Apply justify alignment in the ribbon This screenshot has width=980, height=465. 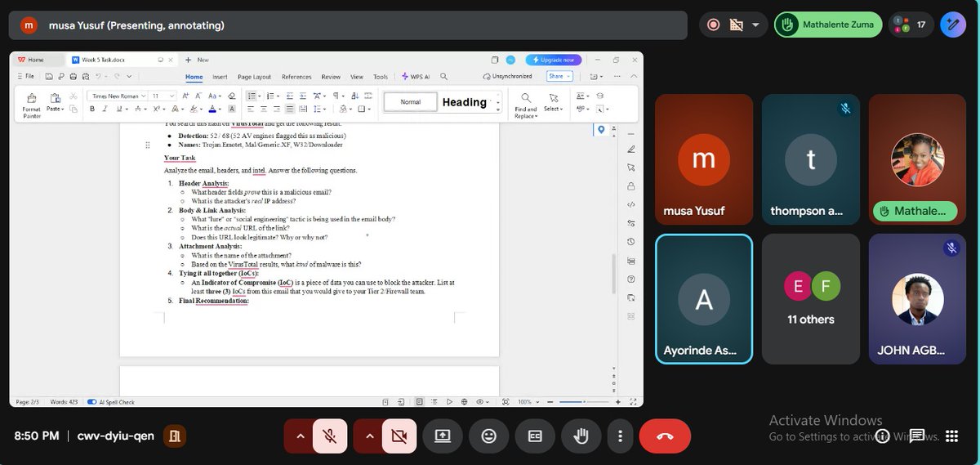coord(292,109)
